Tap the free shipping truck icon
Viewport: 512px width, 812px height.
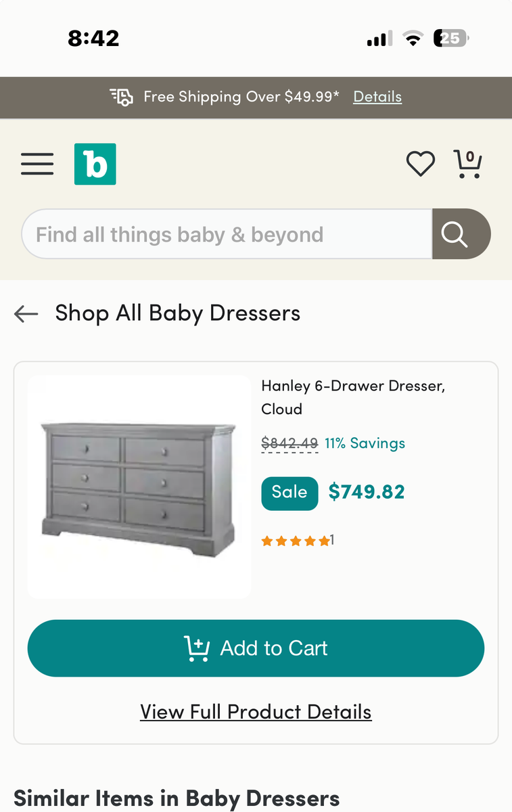pyautogui.click(x=122, y=97)
